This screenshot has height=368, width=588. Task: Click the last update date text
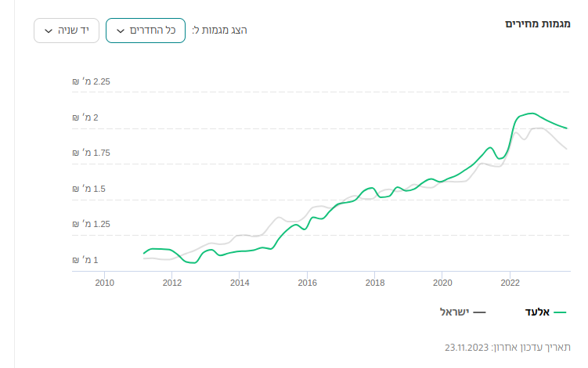[x=507, y=346]
